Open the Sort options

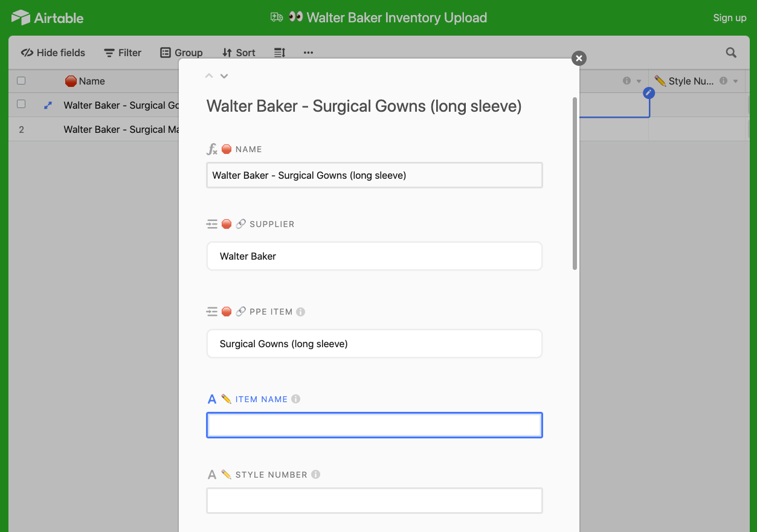click(239, 53)
